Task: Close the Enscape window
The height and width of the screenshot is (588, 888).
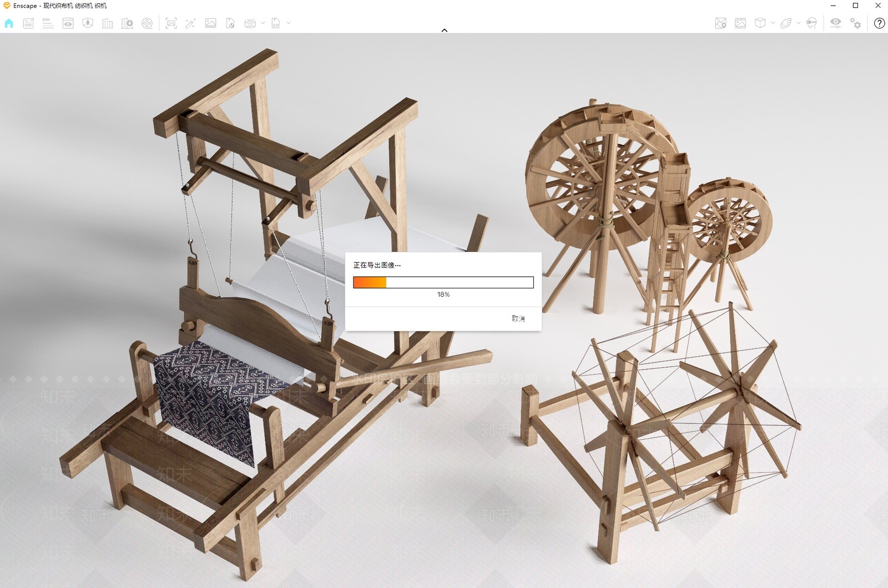Action: point(877,6)
